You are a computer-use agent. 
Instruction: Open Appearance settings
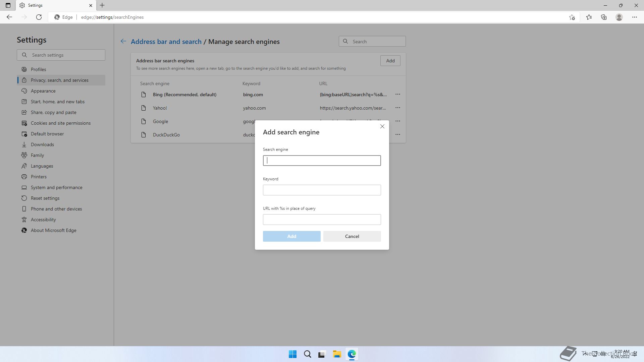[61, 91]
